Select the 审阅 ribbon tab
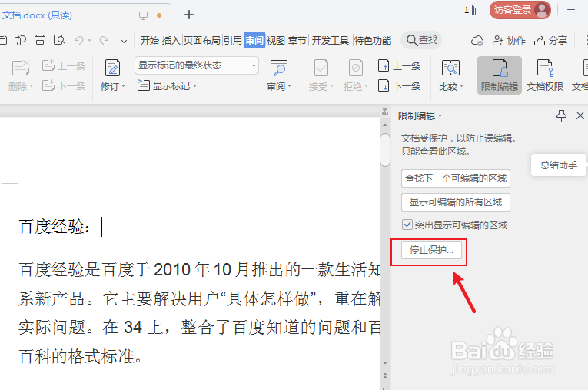 coord(254,40)
